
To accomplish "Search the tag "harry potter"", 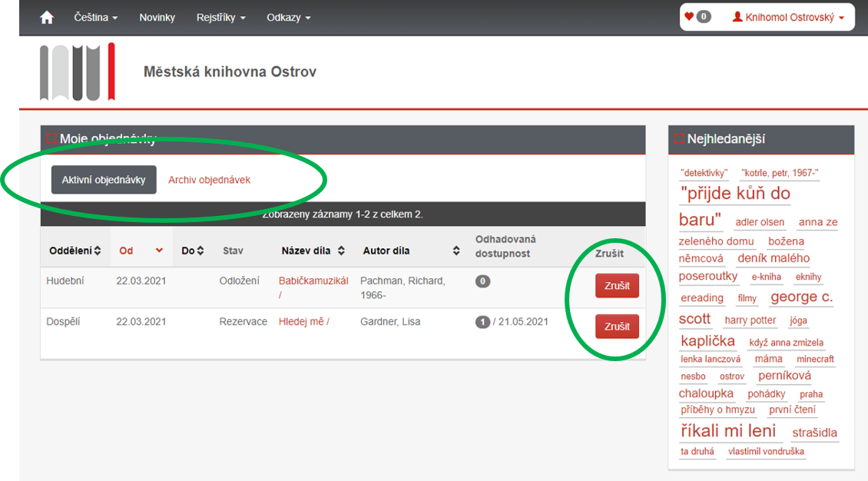I will click(x=750, y=320).
